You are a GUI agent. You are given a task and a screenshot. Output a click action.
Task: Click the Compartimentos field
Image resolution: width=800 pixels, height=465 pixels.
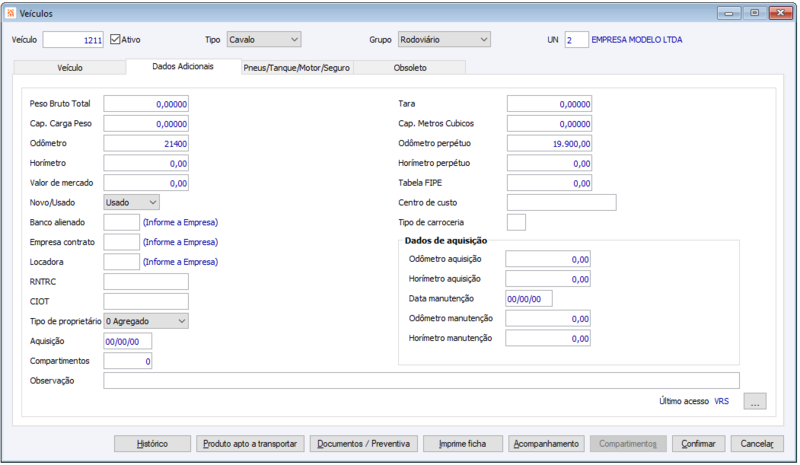[128, 361]
